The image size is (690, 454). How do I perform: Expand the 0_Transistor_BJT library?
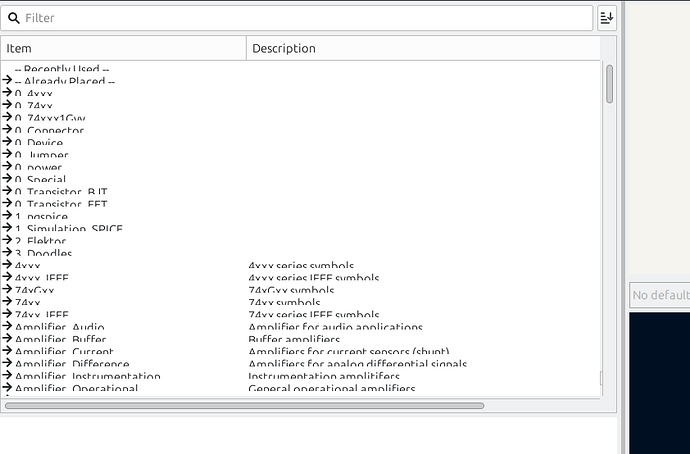(x=7, y=192)
